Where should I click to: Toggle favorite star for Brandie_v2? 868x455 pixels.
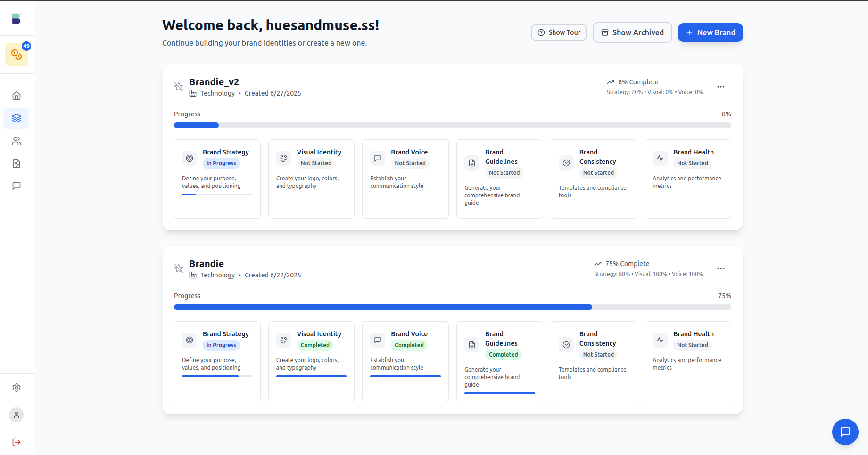pyautogui.click(x=179, y=86)
